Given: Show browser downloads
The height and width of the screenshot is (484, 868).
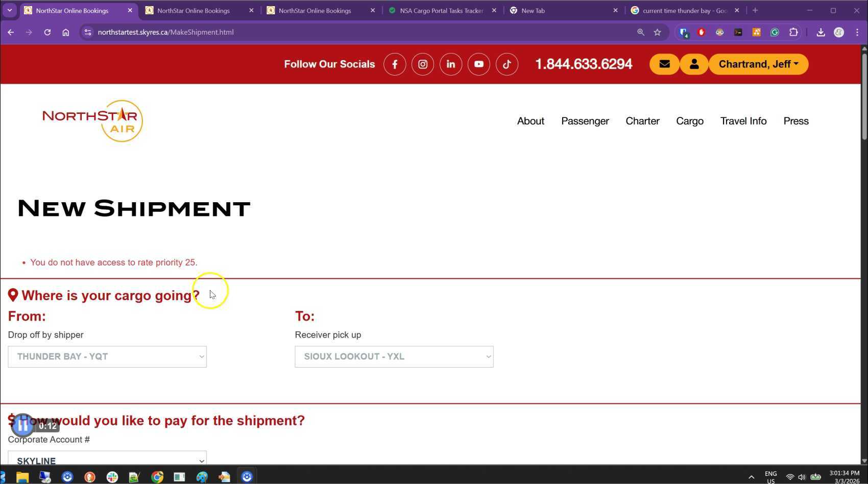Looking at the screenshot, I should point(821,32).
